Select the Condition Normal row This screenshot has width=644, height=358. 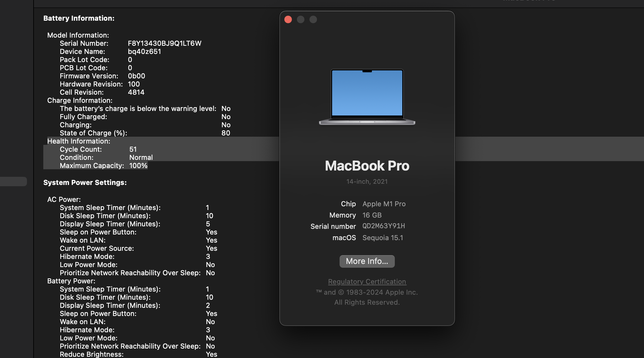pyautogui.click(x=106, y=157)
